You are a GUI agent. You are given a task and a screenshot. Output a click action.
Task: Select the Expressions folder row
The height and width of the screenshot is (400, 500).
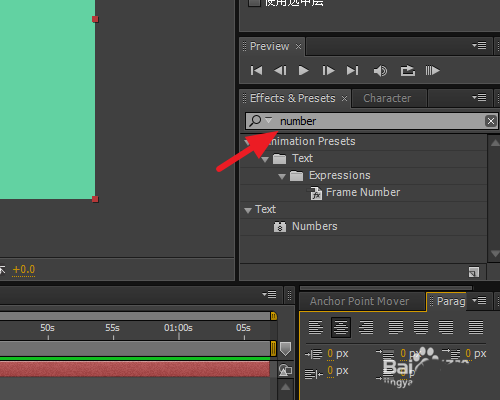[x=364, y=176]
